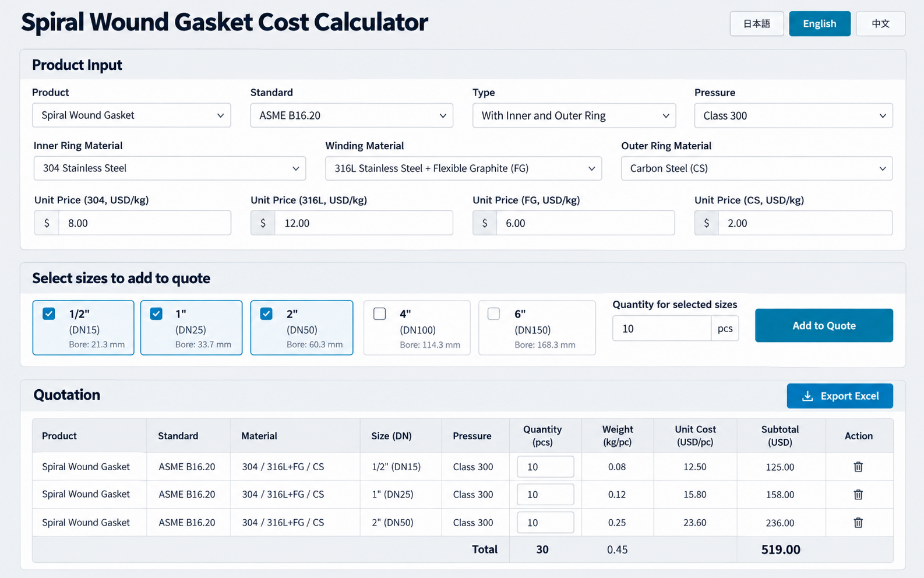Click the Subtotal (USD) column header
924x578 pixels.
pos(780,436)
